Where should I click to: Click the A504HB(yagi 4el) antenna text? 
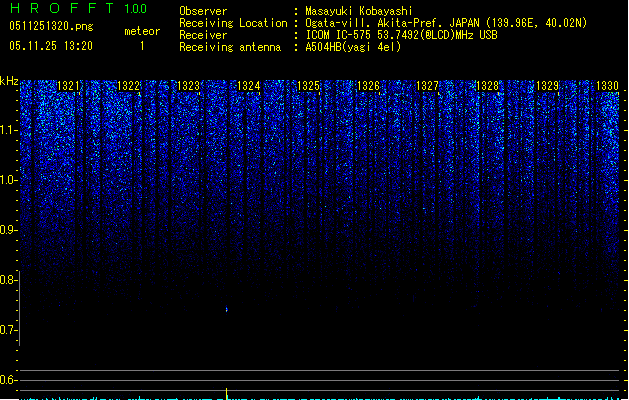(353, 47)
